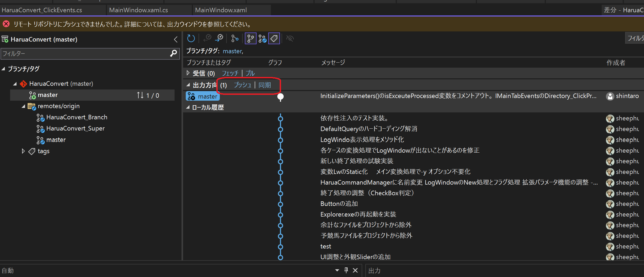644x277 pixels.
Task: Click the プッシュ link in the outgoing section
Action: (242, 85)
